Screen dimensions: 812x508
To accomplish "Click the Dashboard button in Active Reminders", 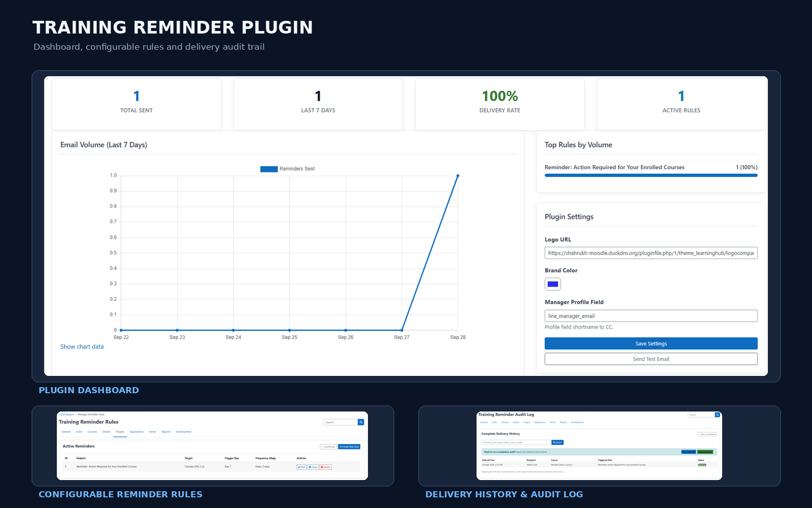I will pos(328,447).
